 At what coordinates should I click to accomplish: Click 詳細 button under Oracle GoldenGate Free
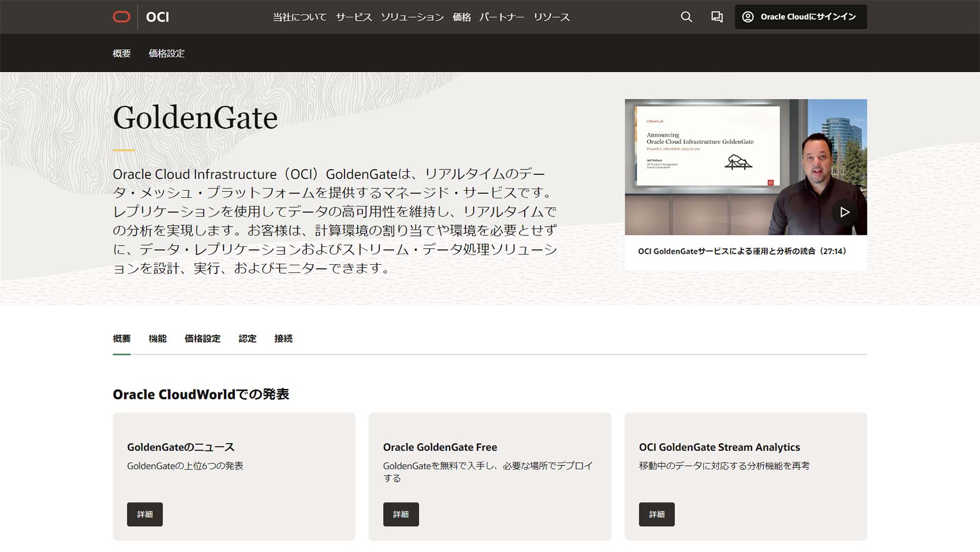[401, 514]
